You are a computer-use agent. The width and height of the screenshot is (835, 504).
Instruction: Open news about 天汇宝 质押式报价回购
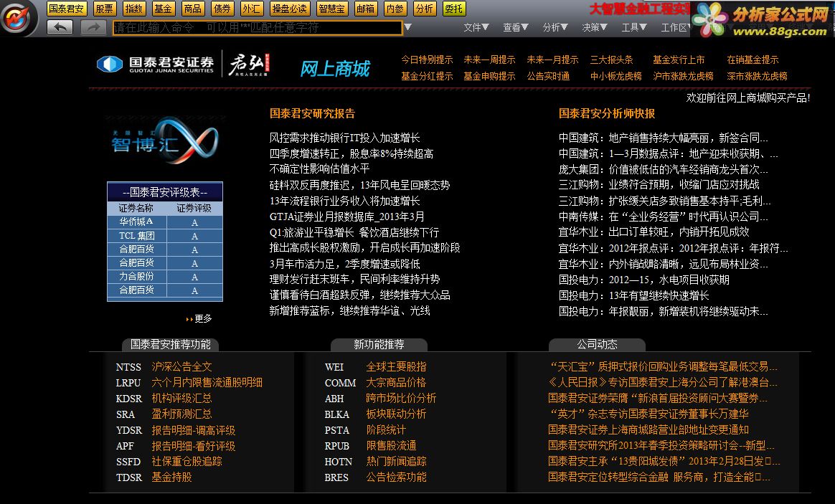click(x=663, y=366)
